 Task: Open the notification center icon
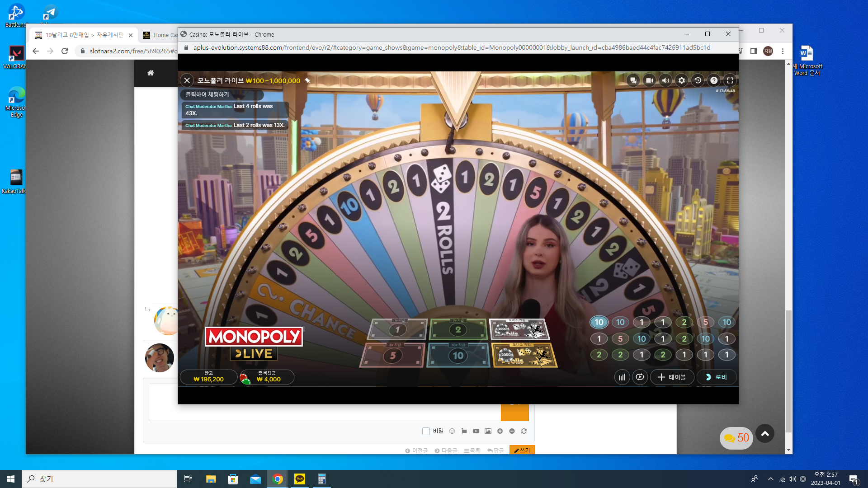pos(854,479)
